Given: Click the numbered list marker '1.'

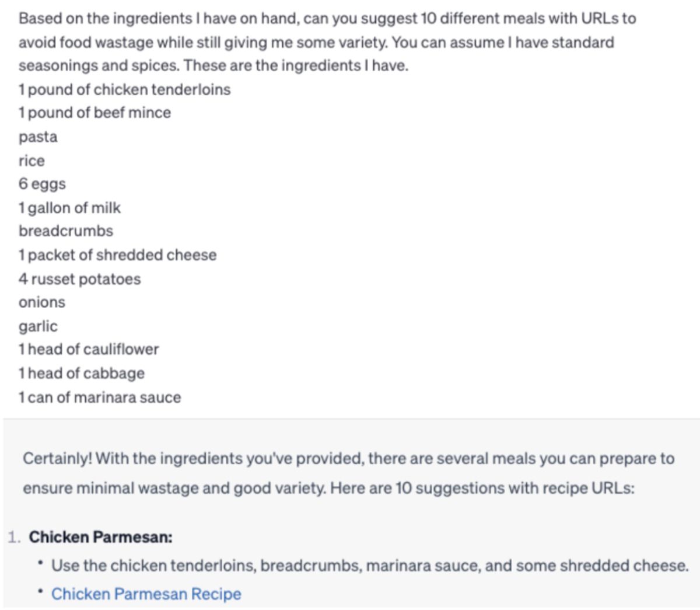Looking at the screenshot, I should [x=15, y=537].
